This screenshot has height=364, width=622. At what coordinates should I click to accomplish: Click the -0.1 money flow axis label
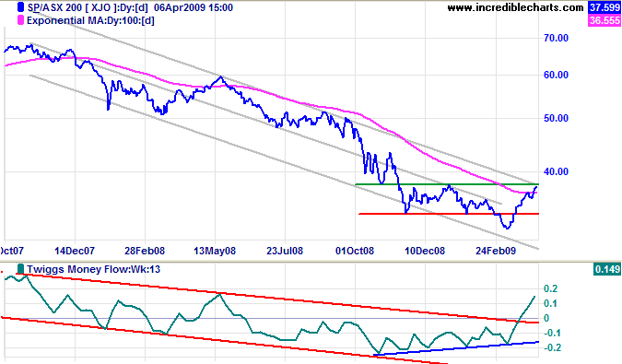click(552, 333)
